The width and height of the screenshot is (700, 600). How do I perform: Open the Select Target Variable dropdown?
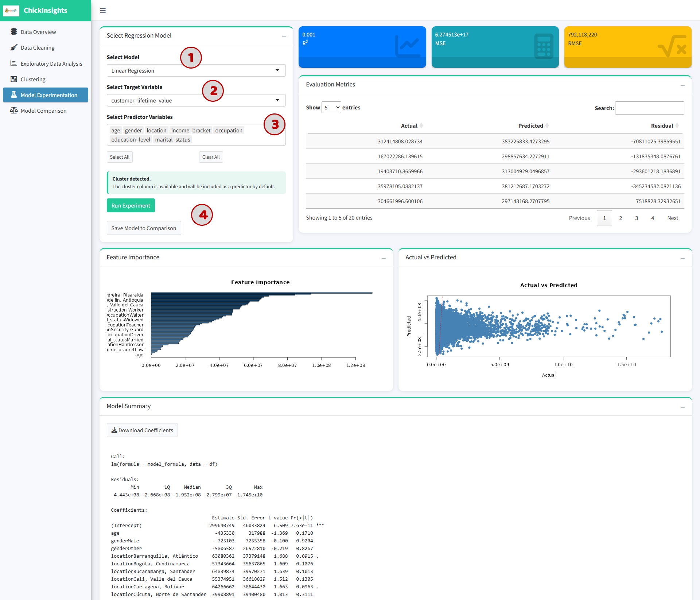[196, 100]
